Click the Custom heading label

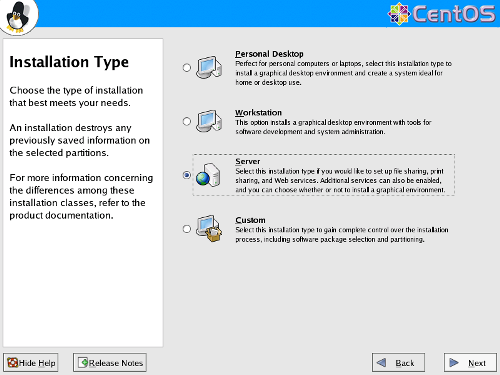click(250, 220)
